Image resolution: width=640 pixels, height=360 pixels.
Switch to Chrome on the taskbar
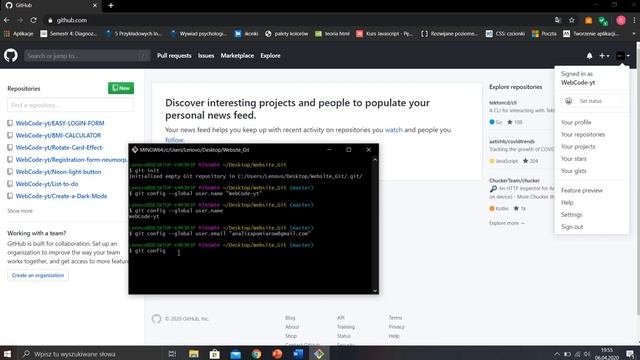pos(256,354)
